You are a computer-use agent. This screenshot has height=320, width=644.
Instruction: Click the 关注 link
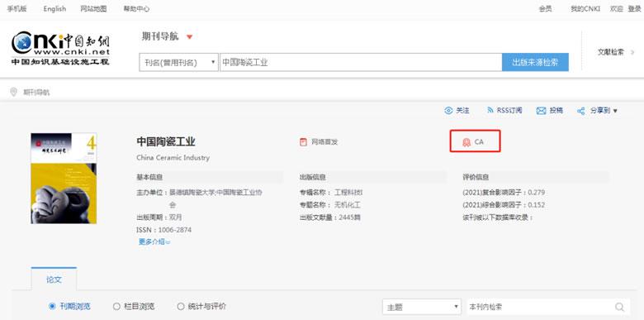462,111
